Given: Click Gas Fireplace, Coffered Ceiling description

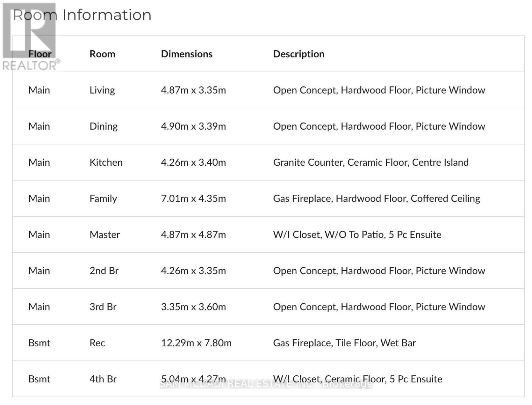Looking at the screenshot, I should [x=377, y=198].
